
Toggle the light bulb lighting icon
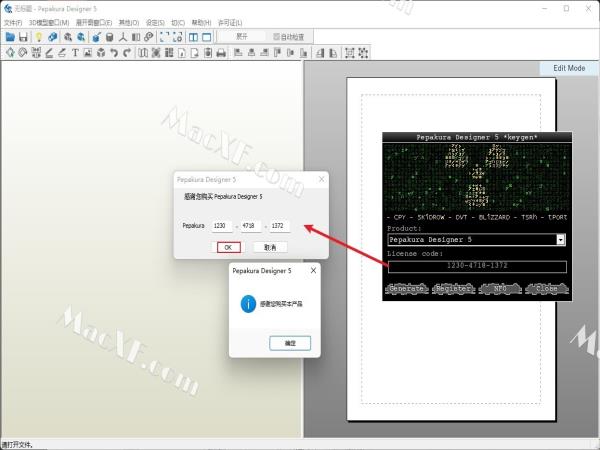(x=39, y=37)
